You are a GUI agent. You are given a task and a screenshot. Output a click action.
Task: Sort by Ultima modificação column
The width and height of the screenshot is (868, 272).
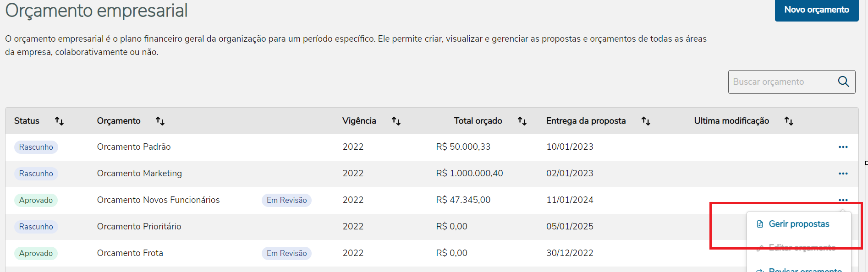point(789,121)
